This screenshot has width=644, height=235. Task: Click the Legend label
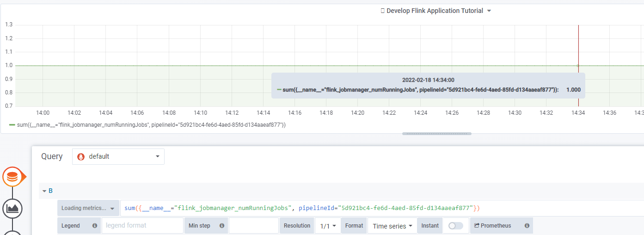coord(71,226)
